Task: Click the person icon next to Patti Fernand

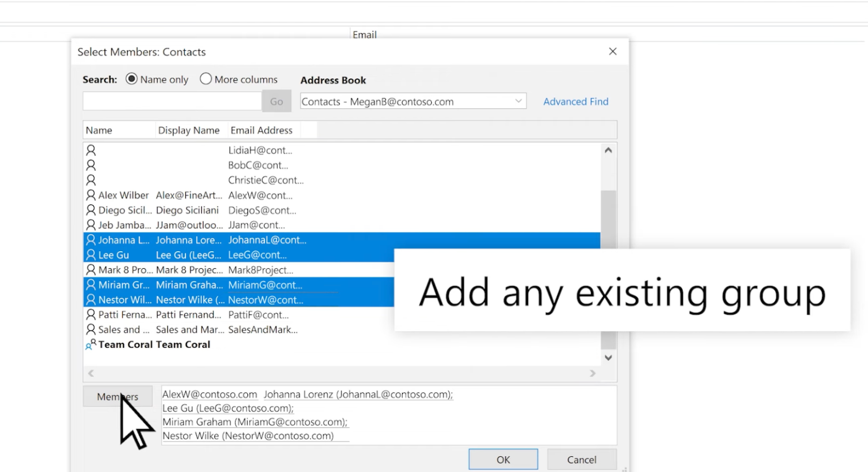Action: [x=91, y=314]
